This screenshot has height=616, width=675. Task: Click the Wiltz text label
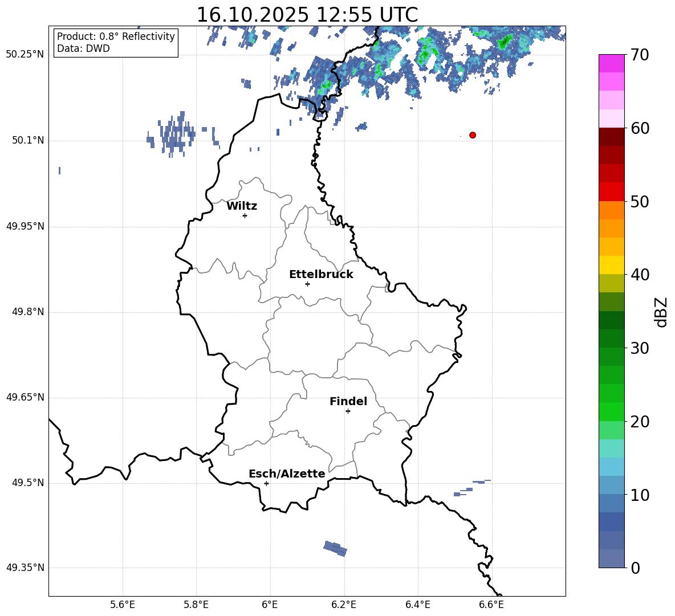pyautogui.click(x=242, y=206)
